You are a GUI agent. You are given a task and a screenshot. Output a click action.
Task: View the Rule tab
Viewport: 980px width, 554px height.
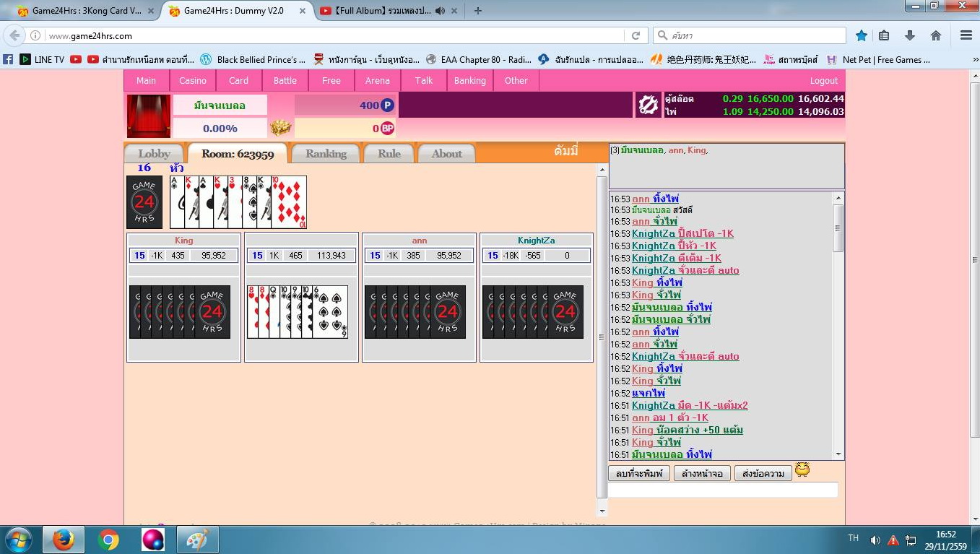tap(389, 153)
